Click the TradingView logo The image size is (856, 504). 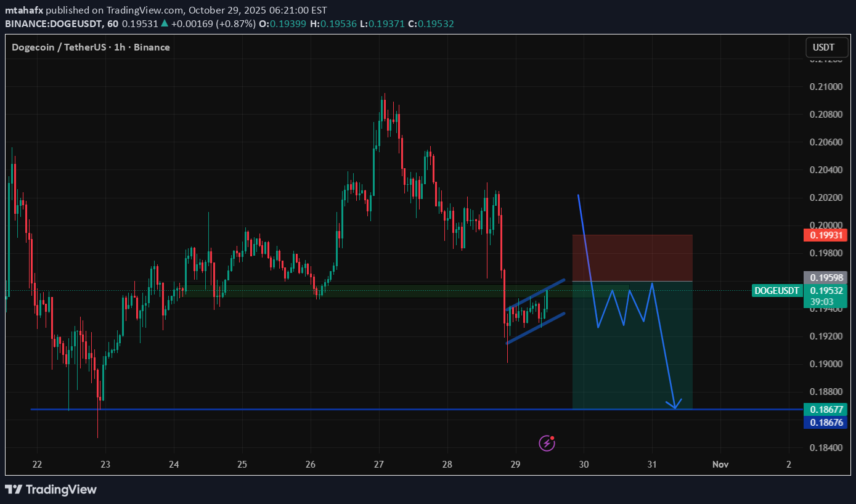[x=52, y=490]
